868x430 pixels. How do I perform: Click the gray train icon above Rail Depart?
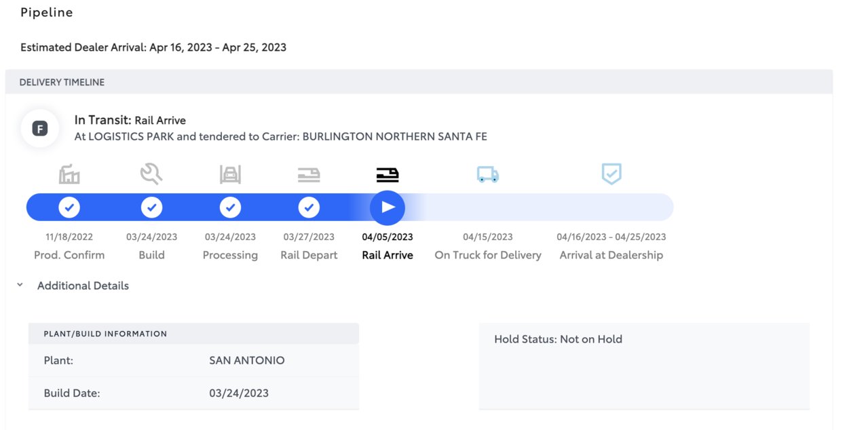tap(309, 175)
